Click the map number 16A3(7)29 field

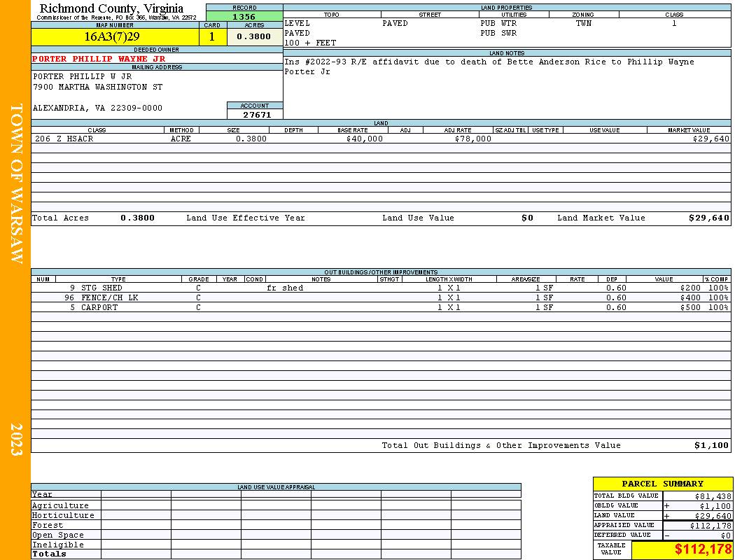115,36
